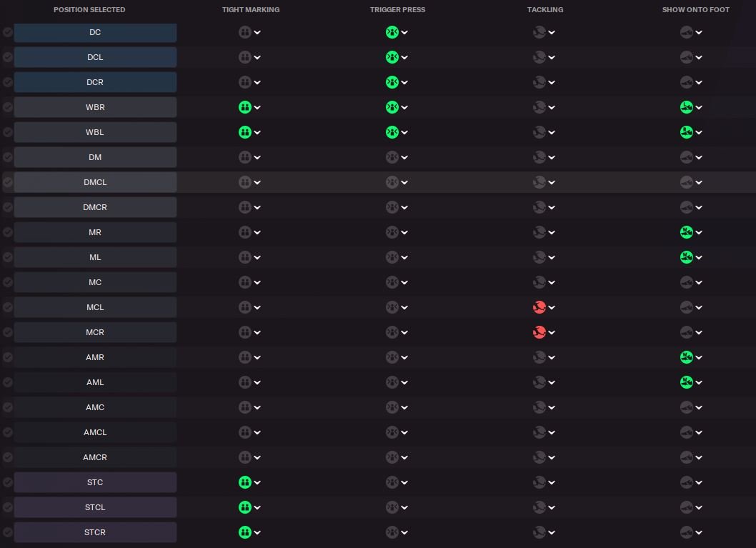Click the trigger press icon for WBL

point(392,132)
